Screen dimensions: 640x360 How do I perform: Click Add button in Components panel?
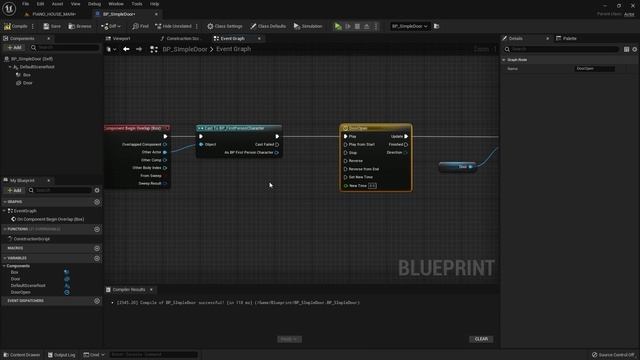[x=14, y=47]
